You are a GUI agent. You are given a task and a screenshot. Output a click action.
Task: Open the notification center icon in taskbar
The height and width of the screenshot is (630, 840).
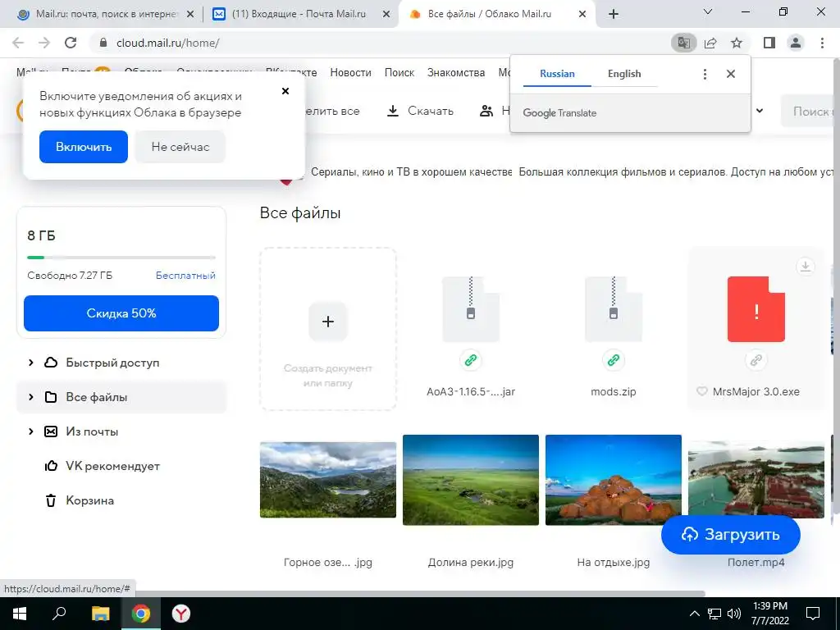click(813, 614)
